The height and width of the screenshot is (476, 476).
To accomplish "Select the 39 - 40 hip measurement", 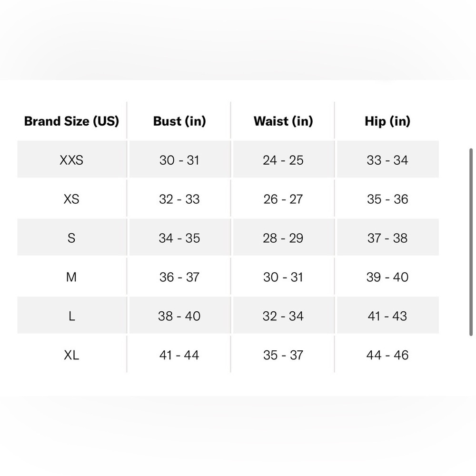I will tap(387, 277).
